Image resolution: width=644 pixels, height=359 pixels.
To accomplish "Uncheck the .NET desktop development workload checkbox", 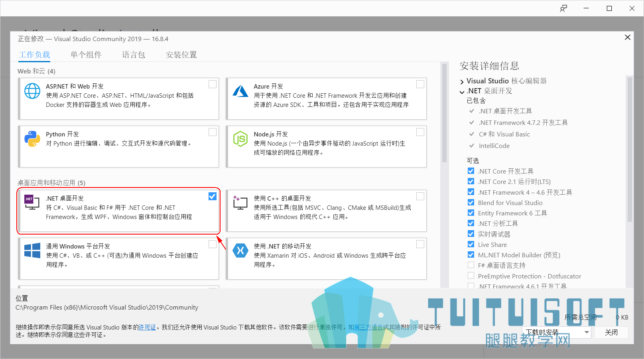I will coord(213,196).
